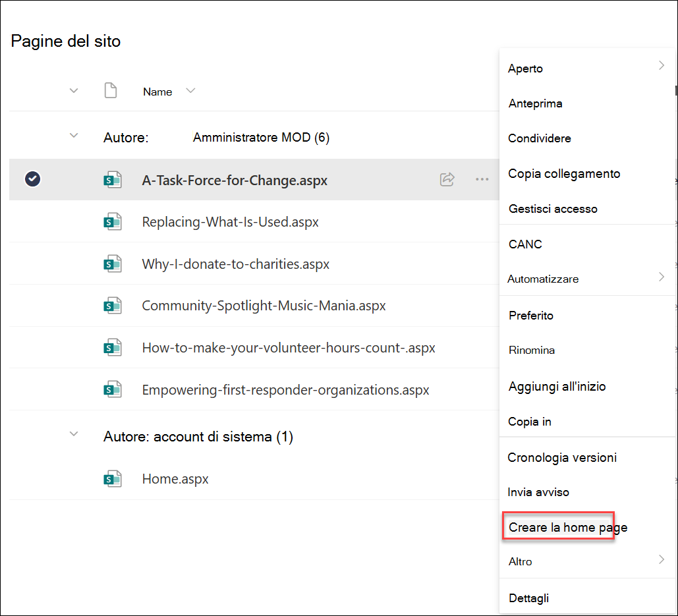
Task: Click the page icon of Community-Spotlight-Music-Mania.aspx
Action: (113, 306)
